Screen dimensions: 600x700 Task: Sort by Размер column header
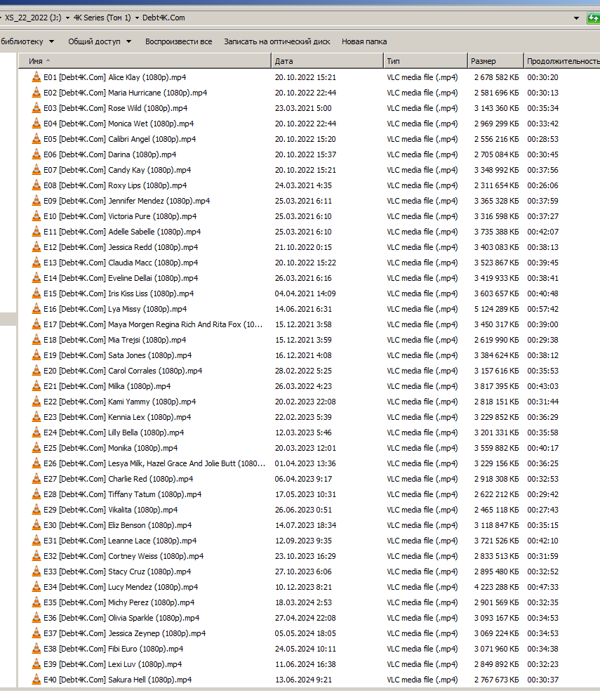(x=495, y=61)
